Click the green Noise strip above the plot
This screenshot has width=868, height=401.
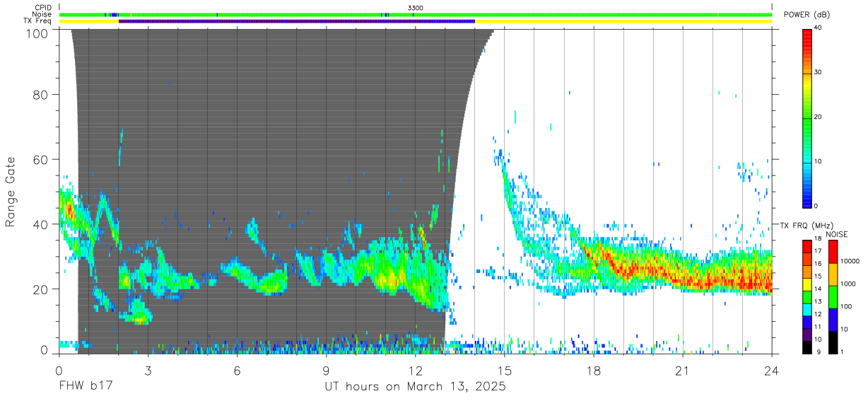coord(416,14)
